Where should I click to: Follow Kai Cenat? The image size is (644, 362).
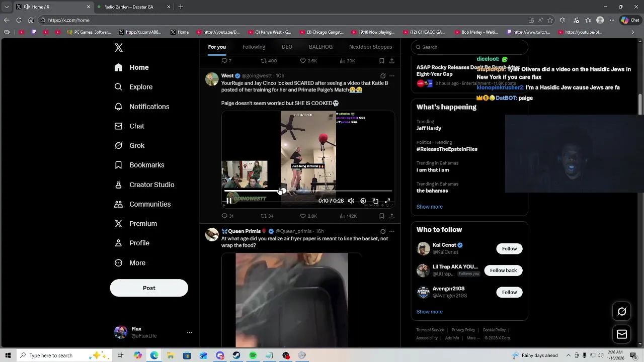tap(509, 249)
